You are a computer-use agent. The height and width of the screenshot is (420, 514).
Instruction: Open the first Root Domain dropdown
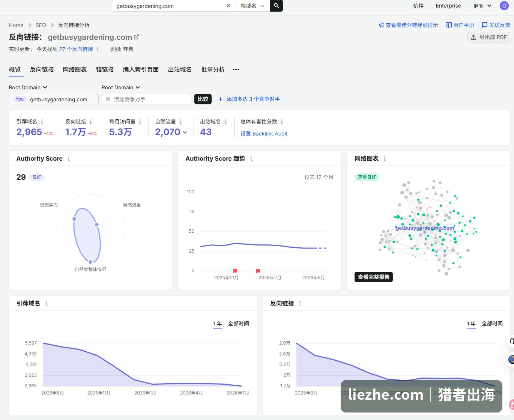28,87
